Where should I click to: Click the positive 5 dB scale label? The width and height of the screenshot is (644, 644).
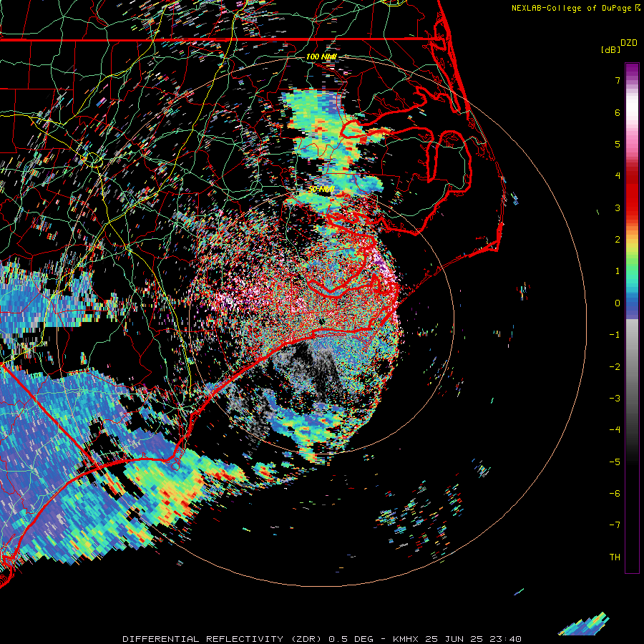pos(618,144)
